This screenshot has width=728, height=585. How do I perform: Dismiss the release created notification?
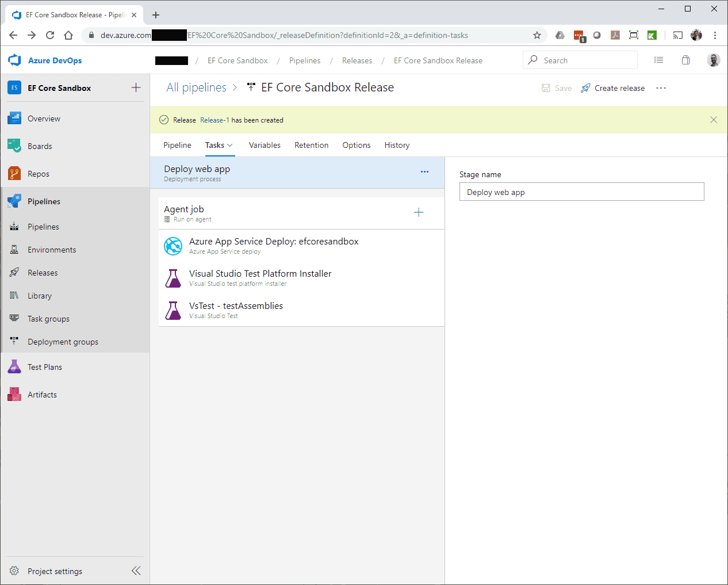coord(713,120)
